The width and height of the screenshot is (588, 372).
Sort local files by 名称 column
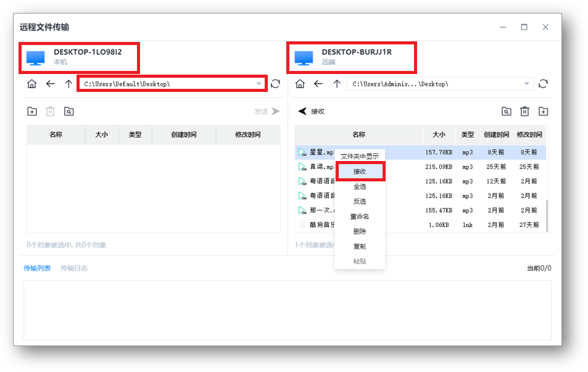click(x=56, y=134)
